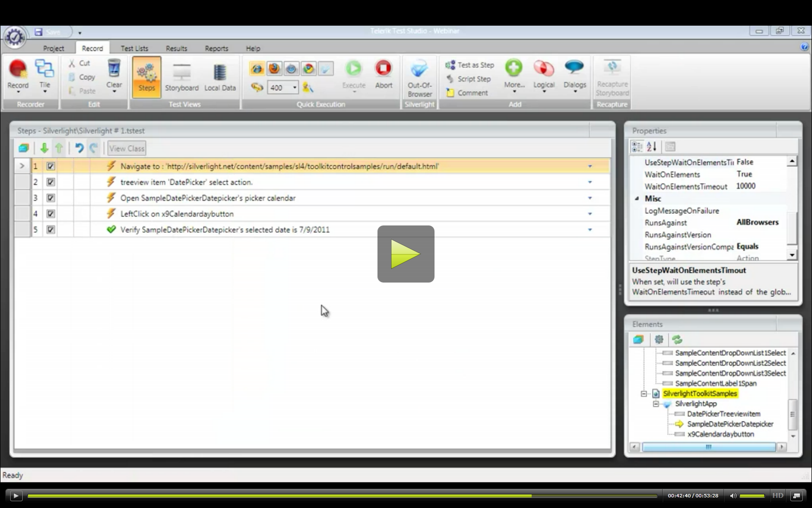Click Recapture Storyboard
Image resolution: width=812 pixels, height=508 pixels.
tap(612, 78)
